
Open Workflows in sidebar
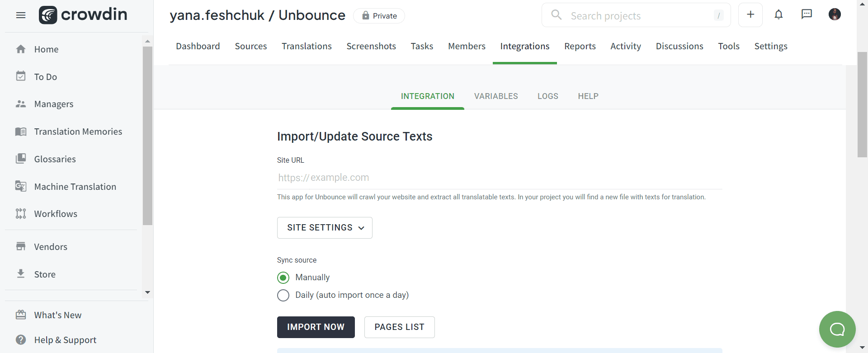56,214
